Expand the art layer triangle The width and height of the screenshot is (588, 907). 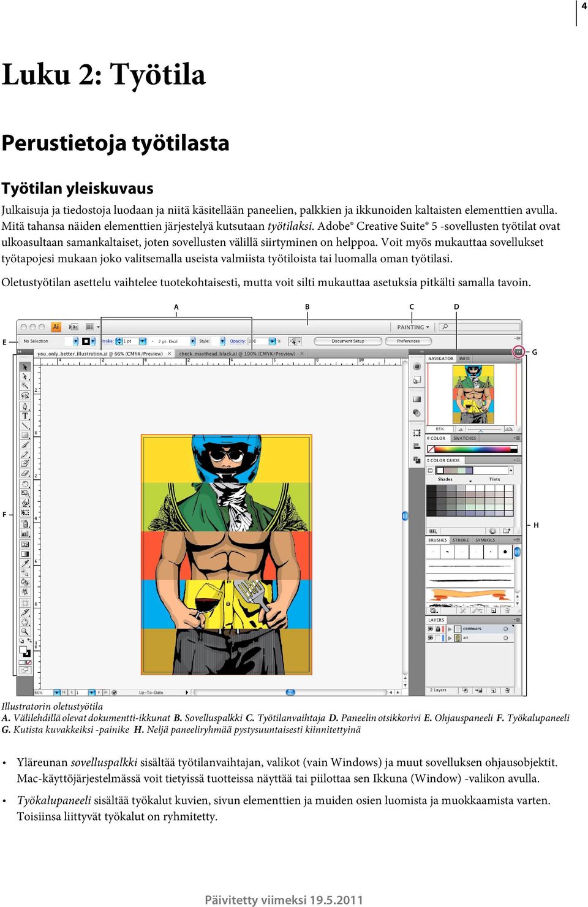click(x=450, y=638)
